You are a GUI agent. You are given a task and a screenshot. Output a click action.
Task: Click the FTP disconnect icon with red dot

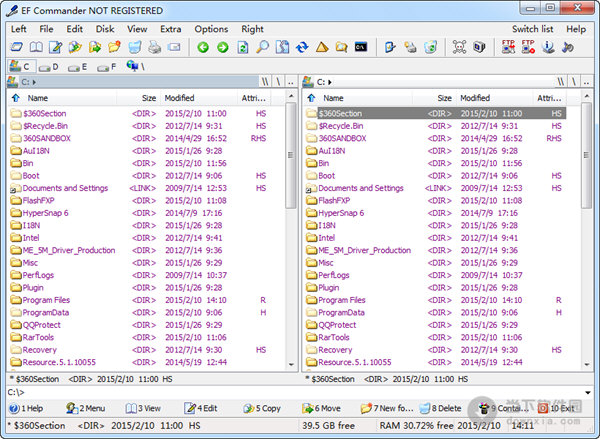[x=528, y=47]
